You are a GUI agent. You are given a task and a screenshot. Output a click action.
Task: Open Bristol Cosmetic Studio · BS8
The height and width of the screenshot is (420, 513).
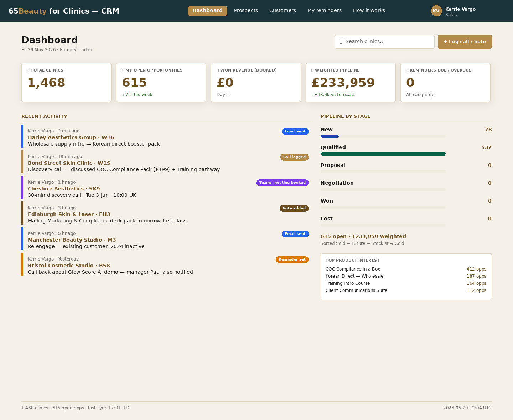(x=69, y=266)
